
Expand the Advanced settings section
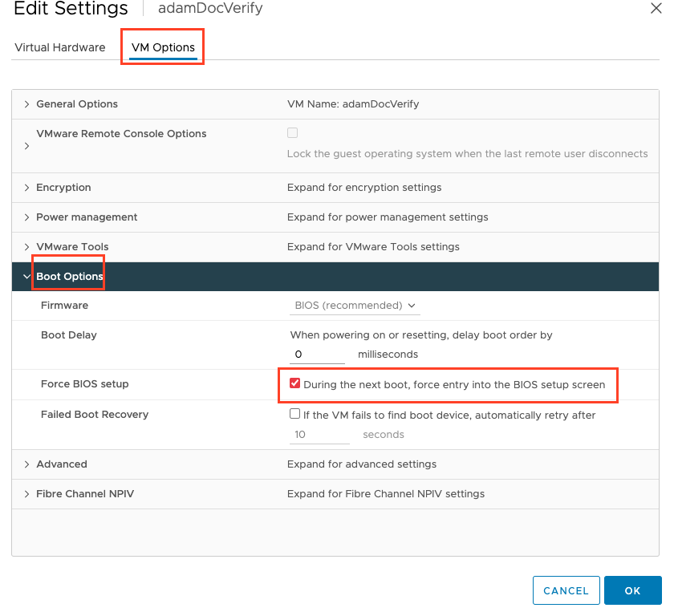click(27, 464)
